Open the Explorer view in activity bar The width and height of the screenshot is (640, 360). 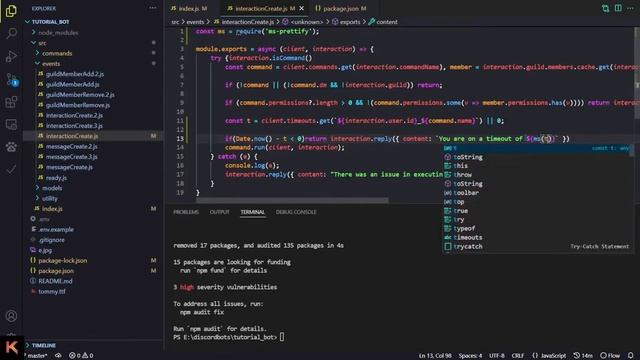pos(11,11)
